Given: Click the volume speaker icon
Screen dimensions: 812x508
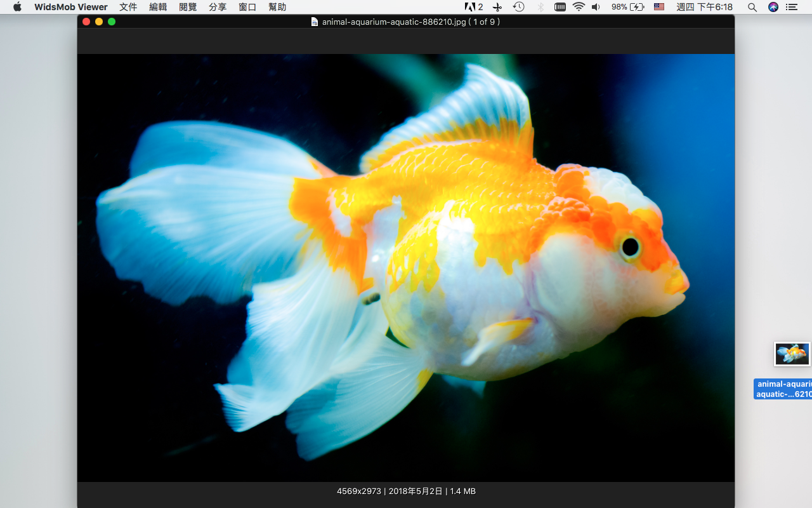Looking at the screenshot, I should (x=596, y=7).
